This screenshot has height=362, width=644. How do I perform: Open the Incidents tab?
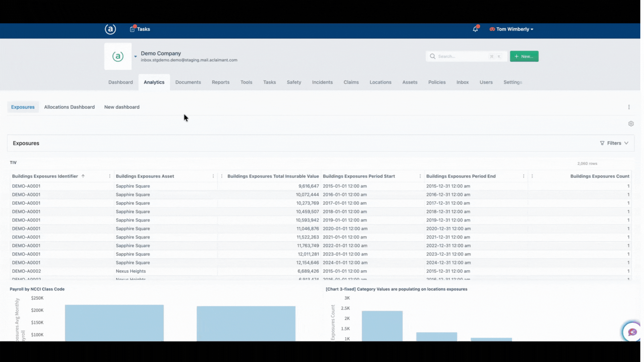click(x=322, y=82)
